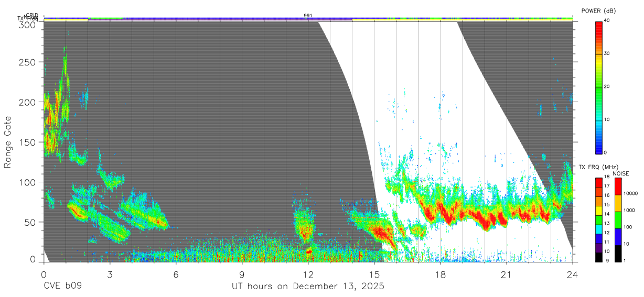644x297 pixels.
Task: Click the 150 tick on Range Gate axis
Action: (28, 142)
